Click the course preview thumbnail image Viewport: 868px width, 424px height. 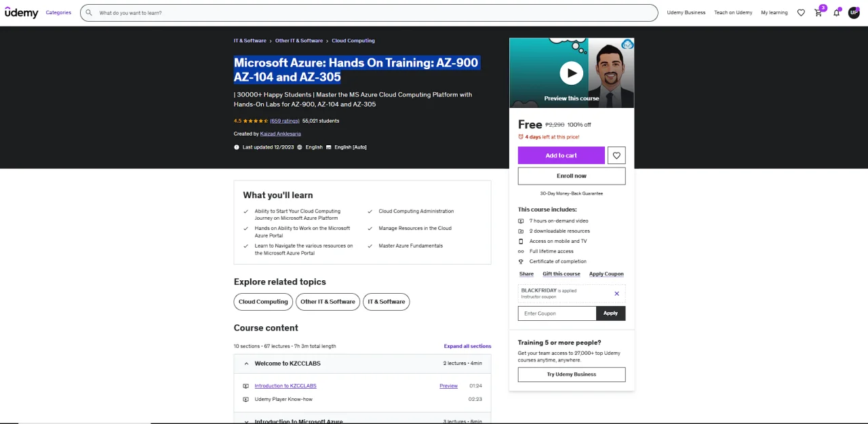point(572,73)
